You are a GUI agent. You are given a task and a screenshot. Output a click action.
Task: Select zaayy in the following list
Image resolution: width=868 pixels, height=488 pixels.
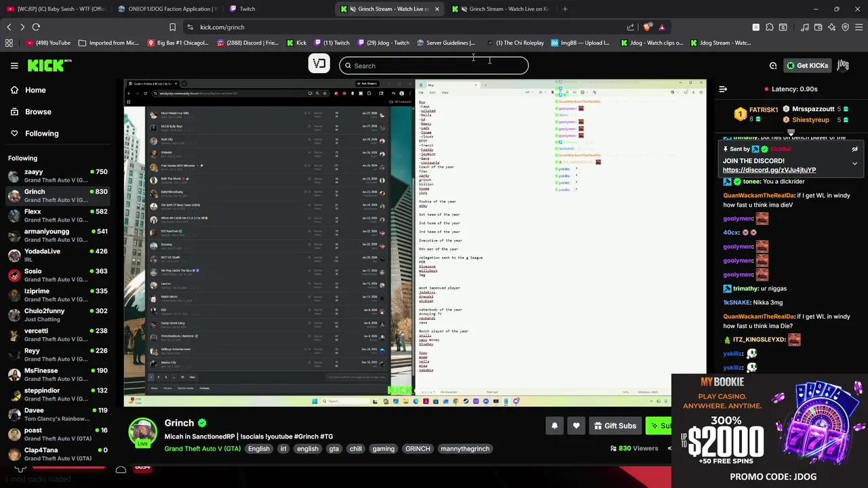[x=58, y=176]
